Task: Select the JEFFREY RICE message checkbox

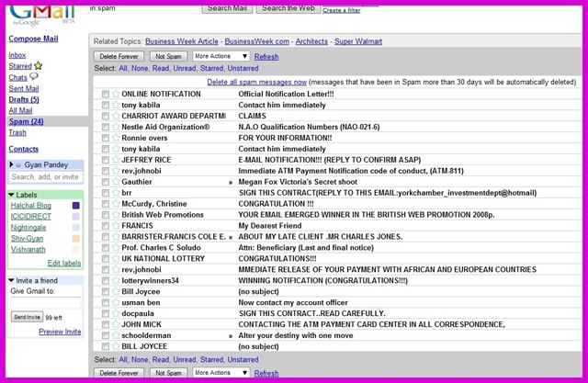Action: [106, 160]
